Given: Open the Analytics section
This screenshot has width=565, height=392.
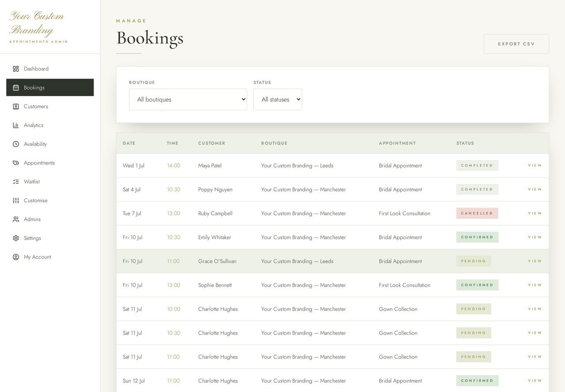Looking at the screenshot, I should (x=50, y=125).
